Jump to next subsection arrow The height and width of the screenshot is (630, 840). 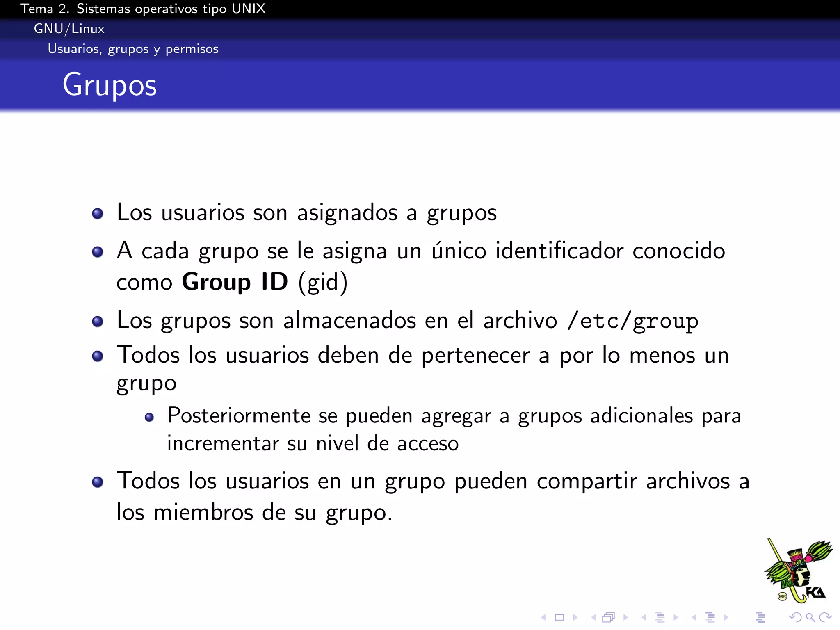pos(676,617)
